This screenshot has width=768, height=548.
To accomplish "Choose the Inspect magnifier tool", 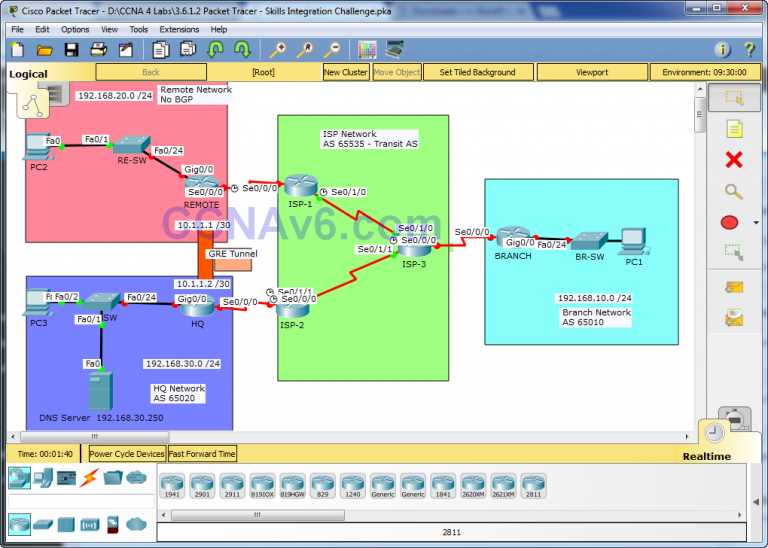I will [734, 191].
